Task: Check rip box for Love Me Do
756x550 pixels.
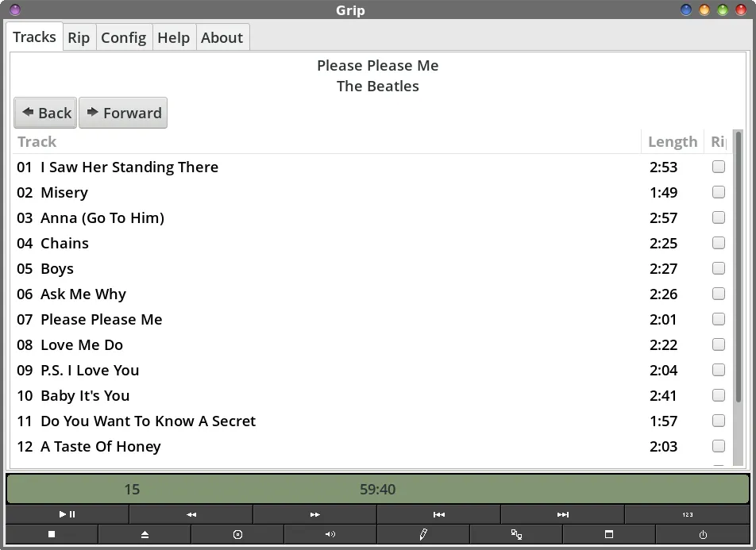Action: click(x=719, y=344)
